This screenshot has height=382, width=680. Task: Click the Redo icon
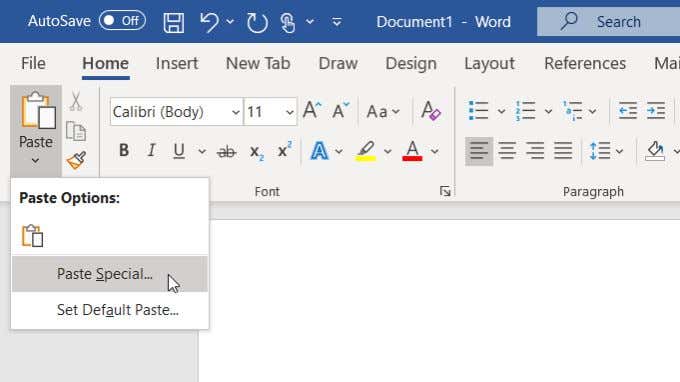click(x=257, y=22)
